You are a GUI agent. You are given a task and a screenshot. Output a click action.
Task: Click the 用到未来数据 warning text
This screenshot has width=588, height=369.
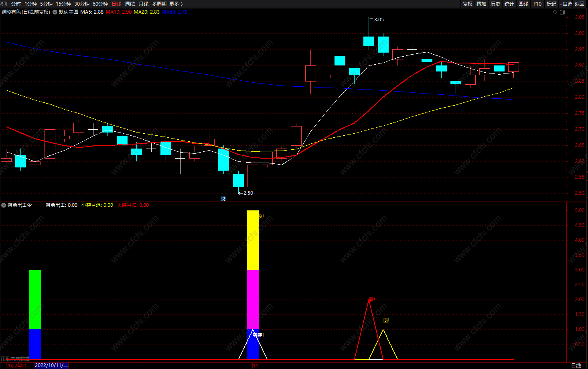coord(15,359)
